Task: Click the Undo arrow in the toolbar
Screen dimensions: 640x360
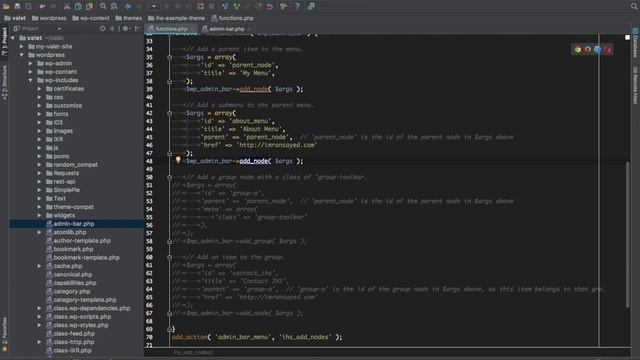Action: [x=42, y=6]
